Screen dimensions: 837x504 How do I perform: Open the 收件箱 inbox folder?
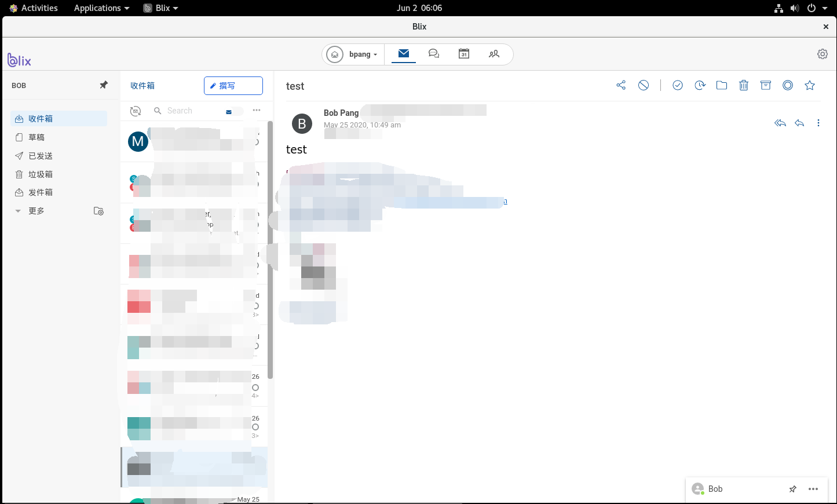click(x=59, y=118)
